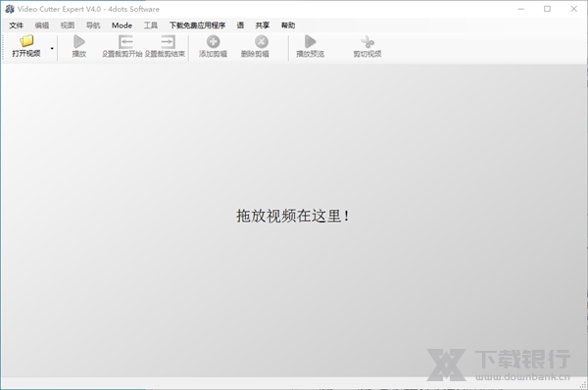Open the 视图 (View) menu
Screen dimensions: 588x390
click(68, 25)
